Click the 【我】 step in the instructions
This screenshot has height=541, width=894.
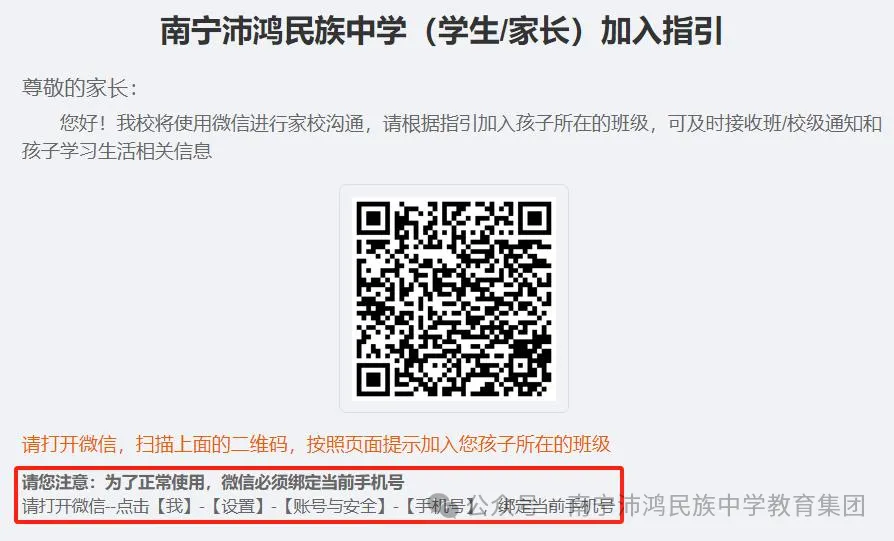point(174,506)
